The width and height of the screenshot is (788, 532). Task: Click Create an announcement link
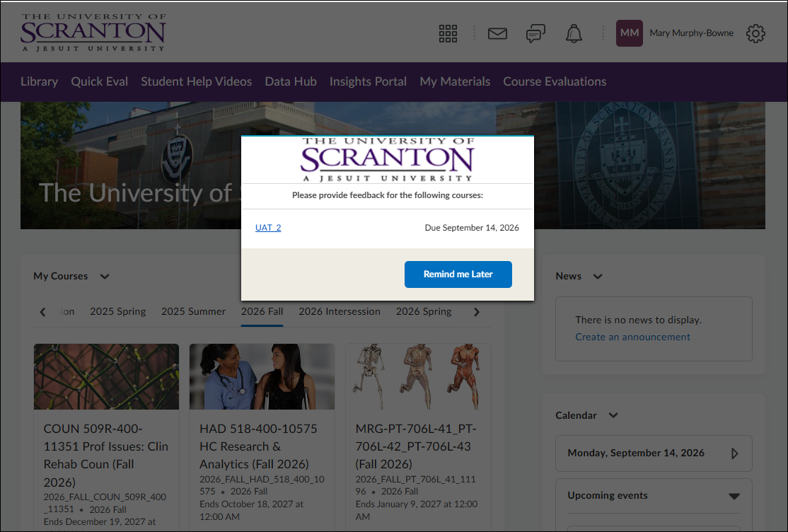pyautogui.click(x=632, y=337)
